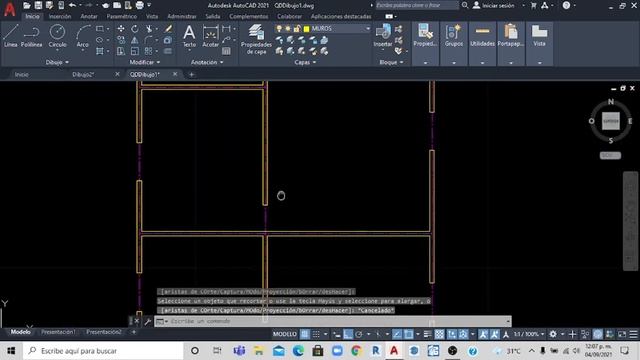Activate the Fillet (Empalme) tool
This screenshot has height=360, width=640.
click(148, 40)
